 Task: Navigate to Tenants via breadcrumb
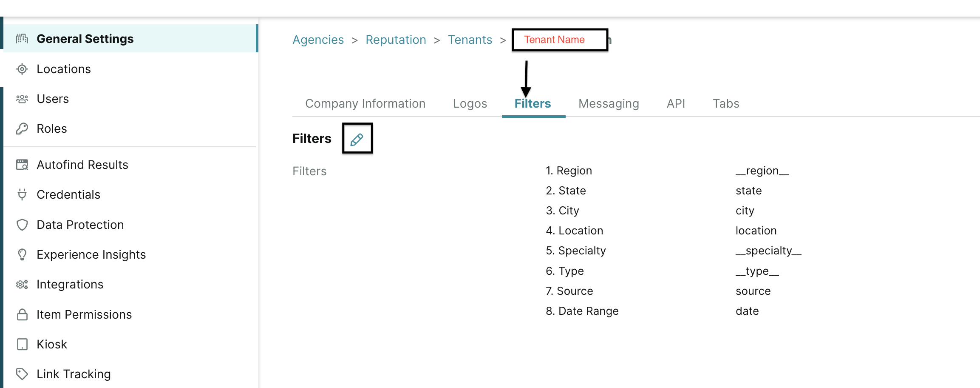click(470, 40)
